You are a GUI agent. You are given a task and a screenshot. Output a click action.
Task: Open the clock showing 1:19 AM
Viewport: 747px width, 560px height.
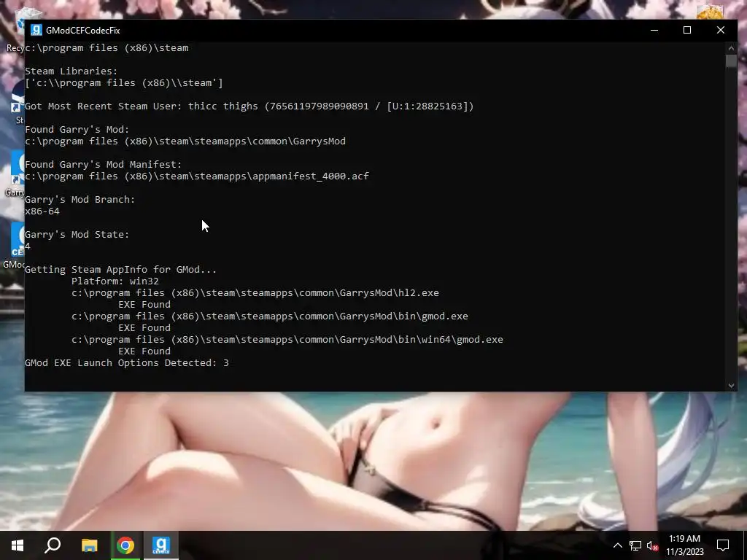coord(684,545)
